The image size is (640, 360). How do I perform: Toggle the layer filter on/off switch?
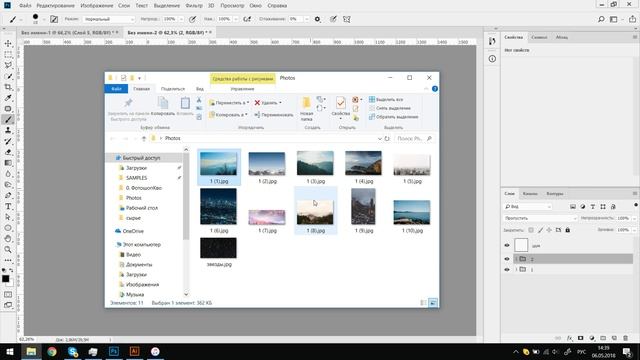click(636, 205)
